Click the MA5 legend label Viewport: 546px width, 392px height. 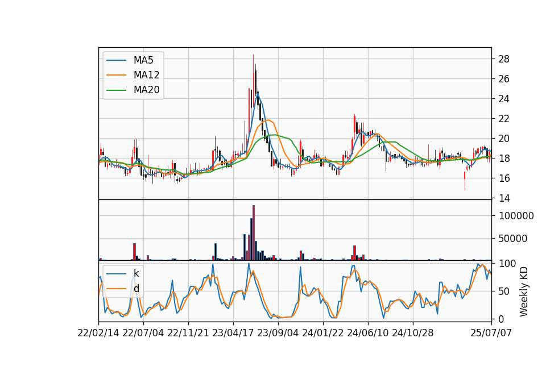click(143, 60)
